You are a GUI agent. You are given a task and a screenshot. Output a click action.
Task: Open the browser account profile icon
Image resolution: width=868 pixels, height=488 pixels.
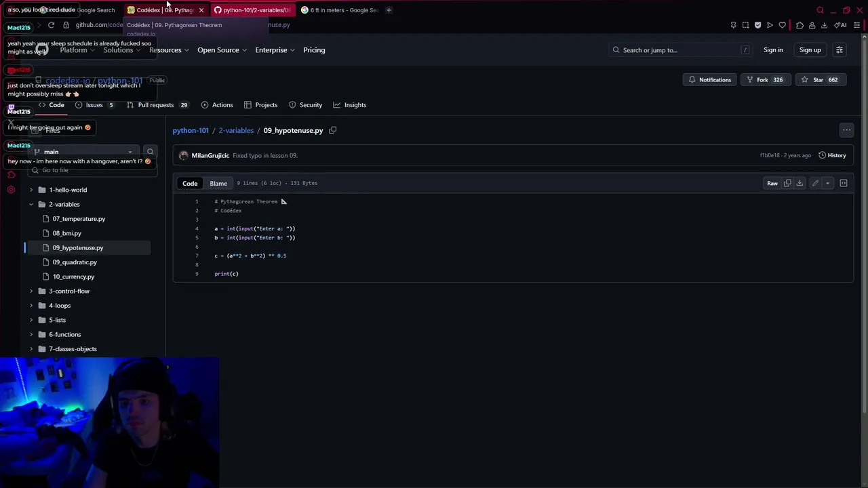pos(812,25)
